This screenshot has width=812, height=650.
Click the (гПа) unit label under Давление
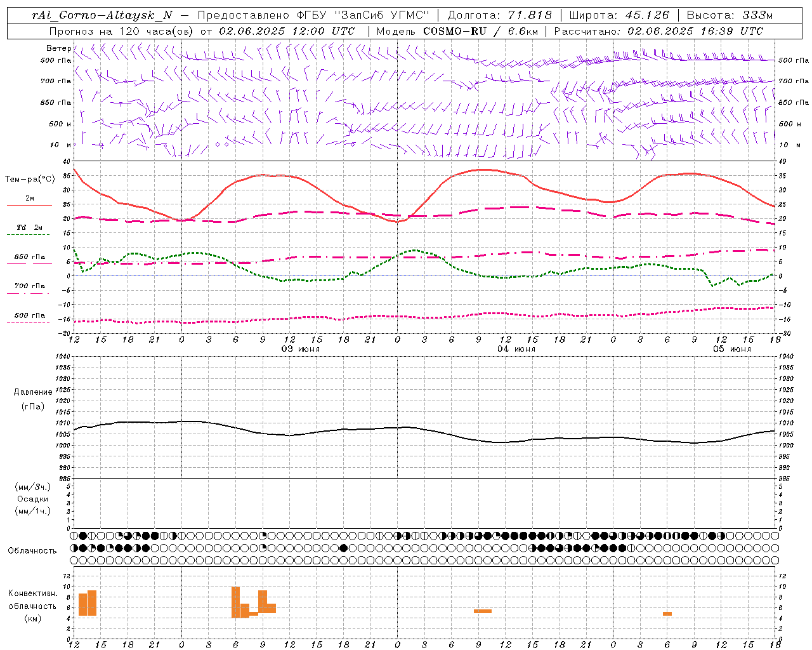click(x=33, y=406)
